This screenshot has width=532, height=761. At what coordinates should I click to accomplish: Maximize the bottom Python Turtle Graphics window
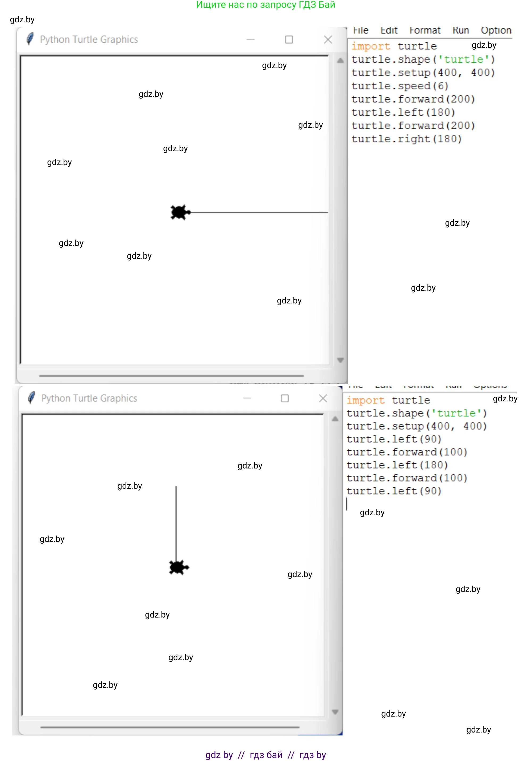tap(285, 398)
